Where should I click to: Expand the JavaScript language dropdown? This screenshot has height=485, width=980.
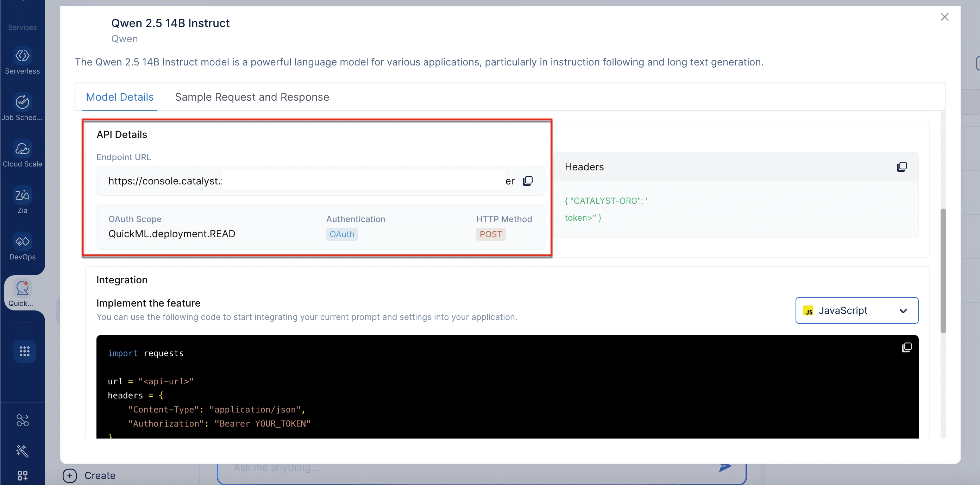[x=857, y=310]
